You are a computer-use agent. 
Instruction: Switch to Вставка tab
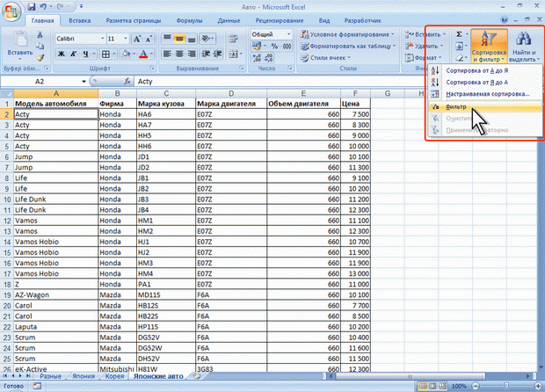[80, 20]
